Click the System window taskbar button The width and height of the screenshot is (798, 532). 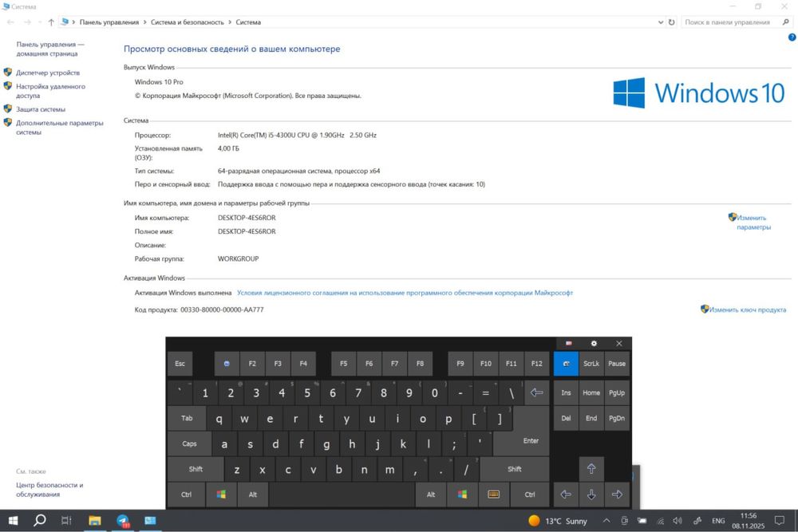150,520
